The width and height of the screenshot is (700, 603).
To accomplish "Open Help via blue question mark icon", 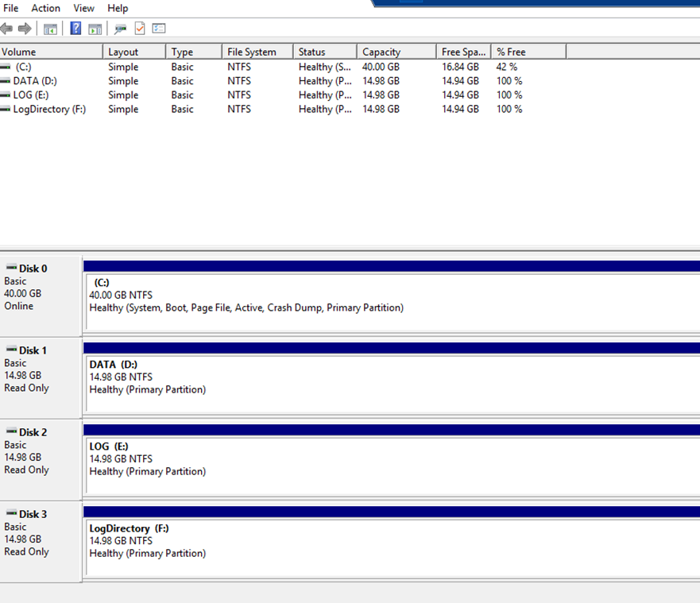I will tap(75, 29).
